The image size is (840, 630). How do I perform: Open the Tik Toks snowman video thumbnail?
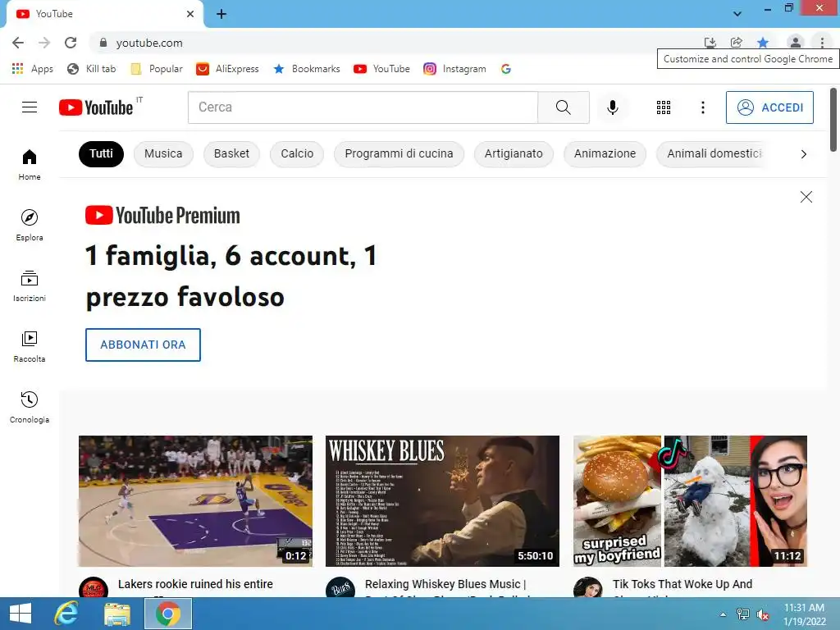(690, 501)
